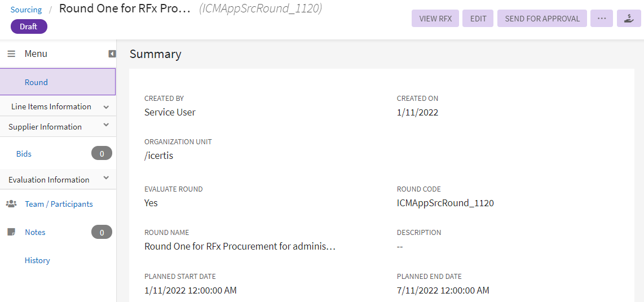Click the EDIT button
The image size is (644, 302).
coord(478,19)
